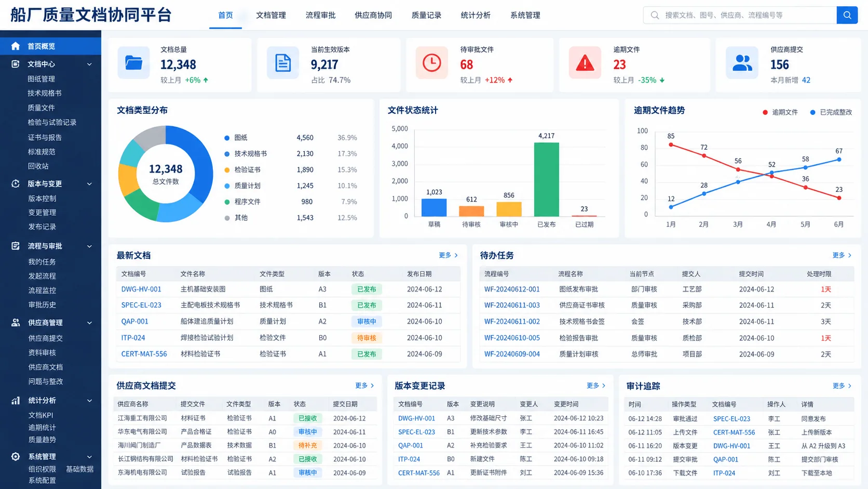This screenshot has width=868, height=489.
Task: Click the green up arrow next to +6%
Action: pyautogui.click(x=206, y=80)
